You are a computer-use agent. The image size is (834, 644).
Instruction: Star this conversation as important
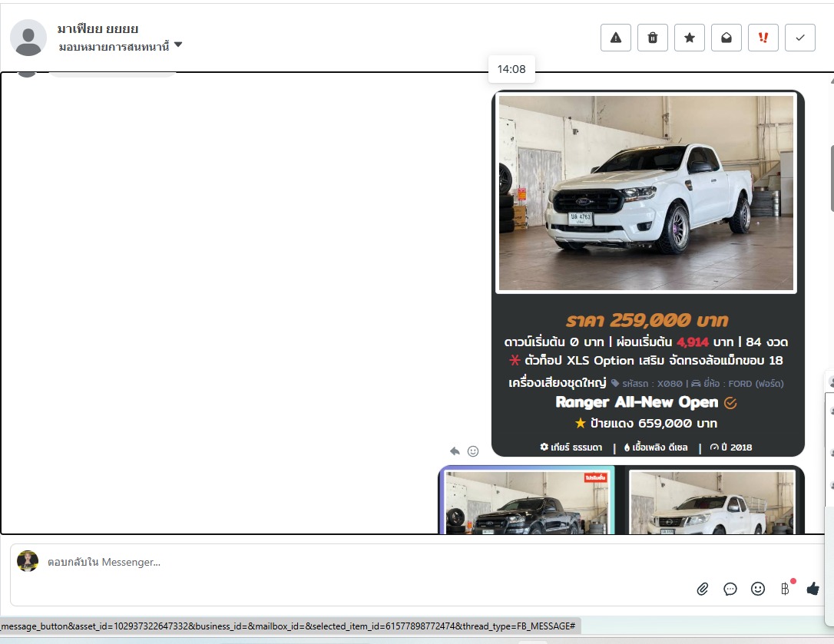[x=690, y=38]
